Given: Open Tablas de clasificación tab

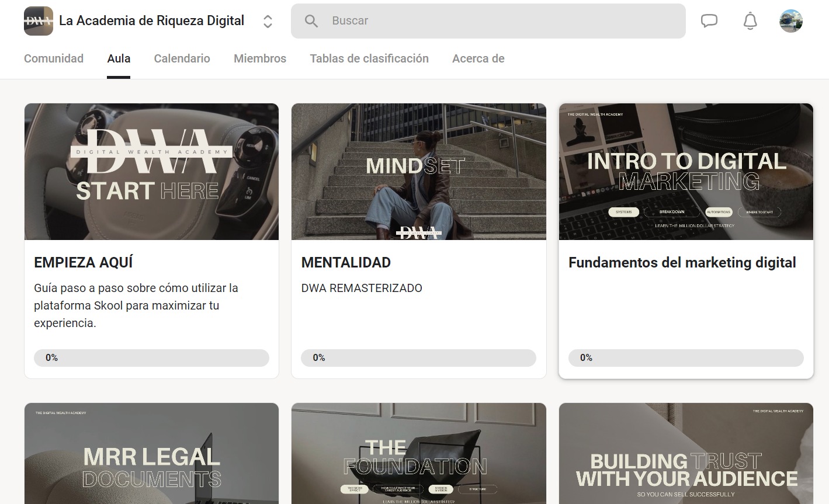Looking at the screenshot, I should (x=369, y=58).
